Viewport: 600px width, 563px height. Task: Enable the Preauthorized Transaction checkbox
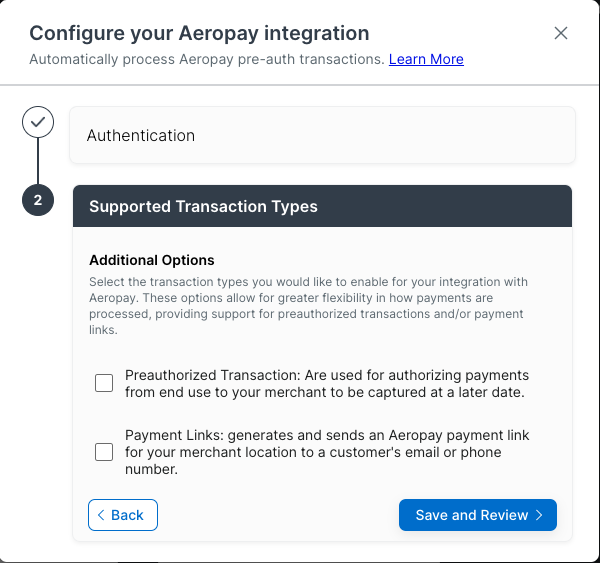104,383
